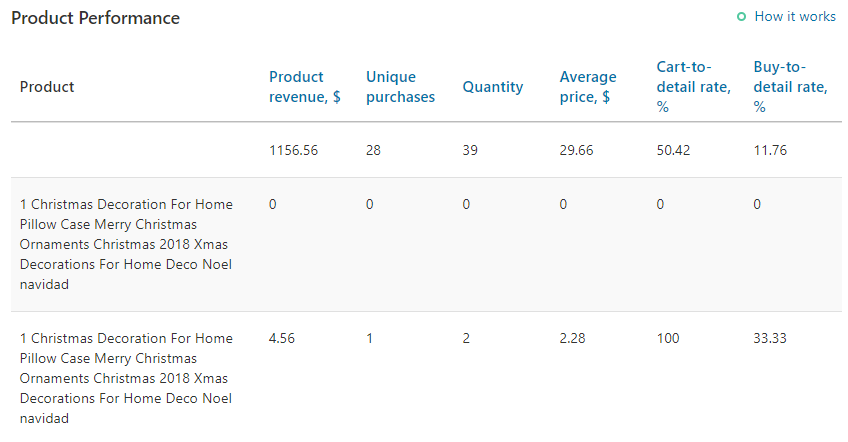Sort table by Quantity header
This screenshot has width=848, height=442.
click(493, 87)
